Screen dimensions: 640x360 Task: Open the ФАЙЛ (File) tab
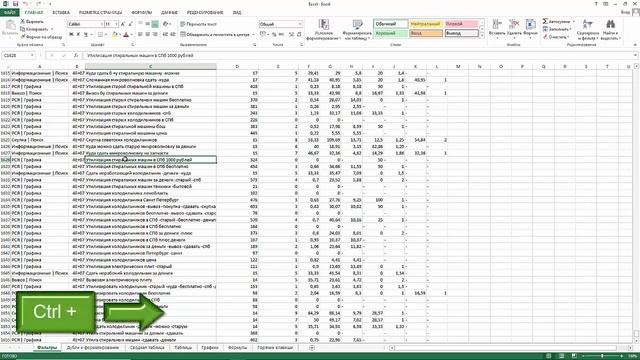coord(10,13)
